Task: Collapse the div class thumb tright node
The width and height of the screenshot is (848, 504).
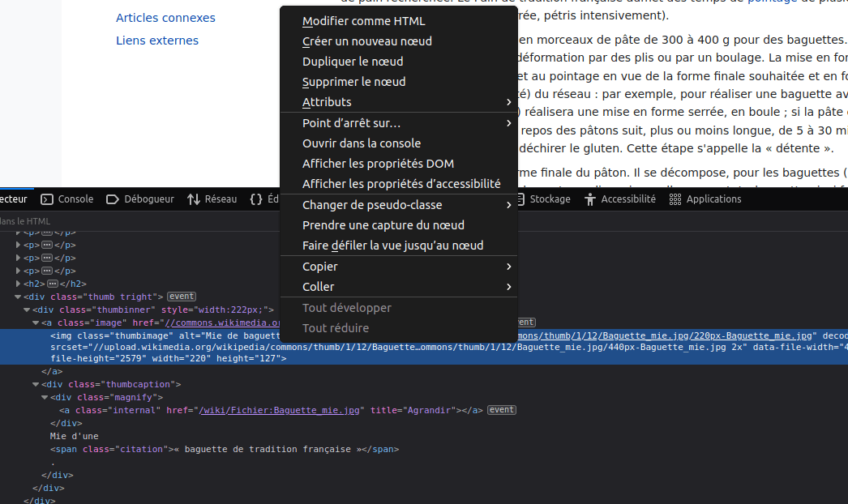Action: tap(18, 297)
